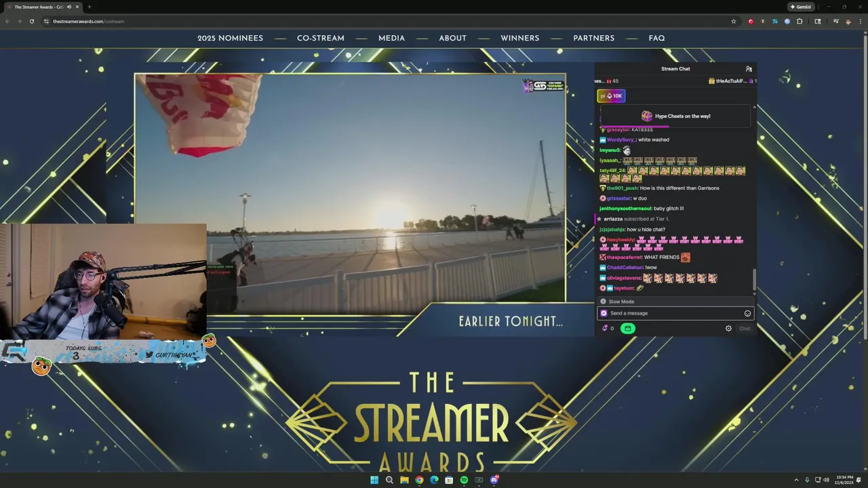The height and width of the screenshot is (488, 868).
Task: View the WINNERS page
Action: pos(520,38)
